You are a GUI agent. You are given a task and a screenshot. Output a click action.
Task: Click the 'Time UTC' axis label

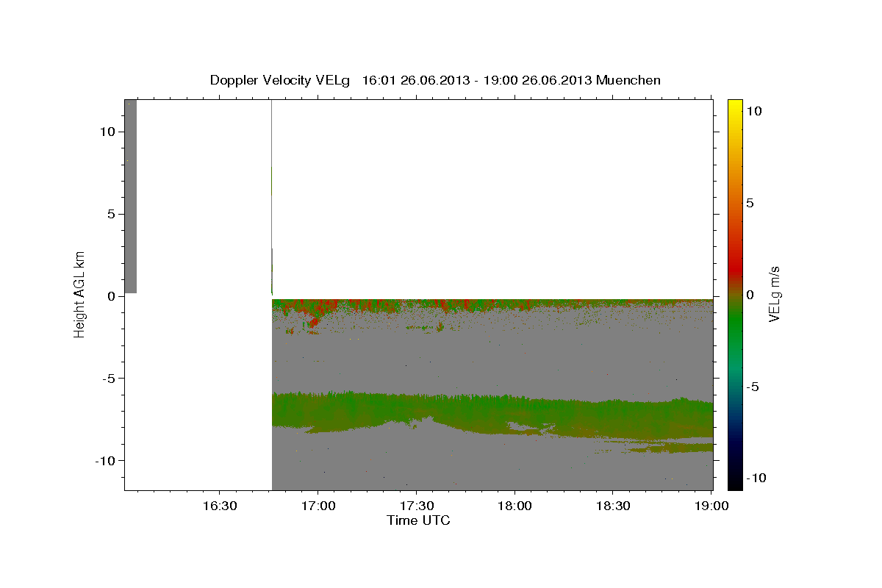pyautogui.click(x=418, y=520)
